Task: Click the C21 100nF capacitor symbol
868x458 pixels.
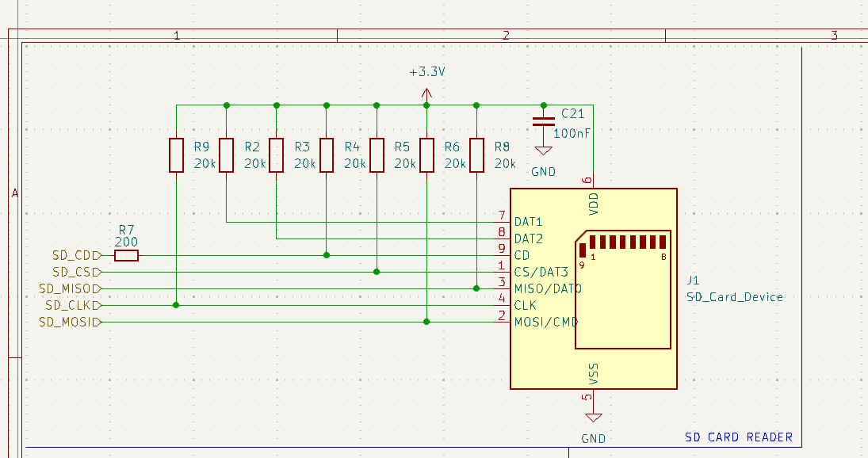Action: [x=543, y=121]
